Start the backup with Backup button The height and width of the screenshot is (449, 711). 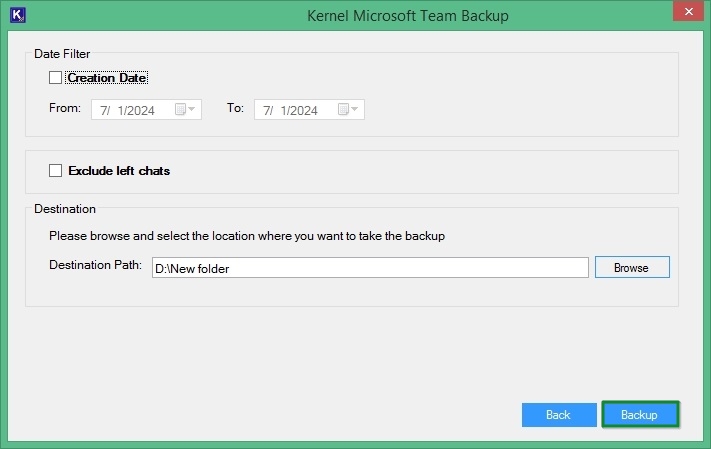tap(640, 415)
